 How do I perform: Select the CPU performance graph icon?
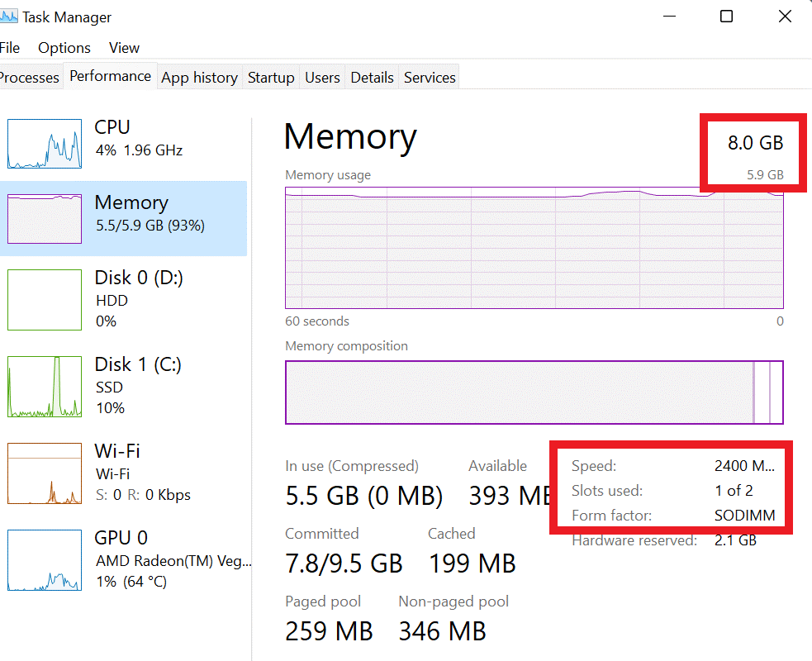tap(44, 144)
